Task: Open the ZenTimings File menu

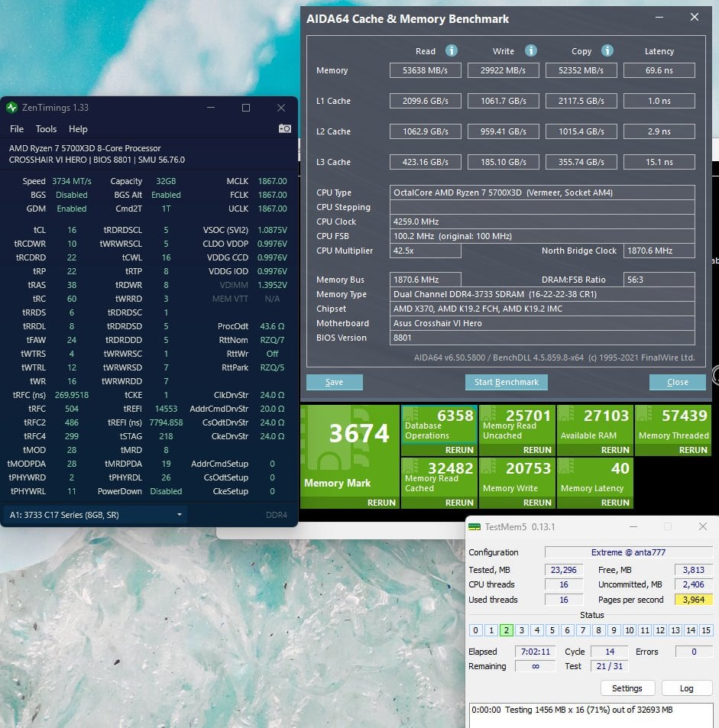Action: (x=17, y=129)
